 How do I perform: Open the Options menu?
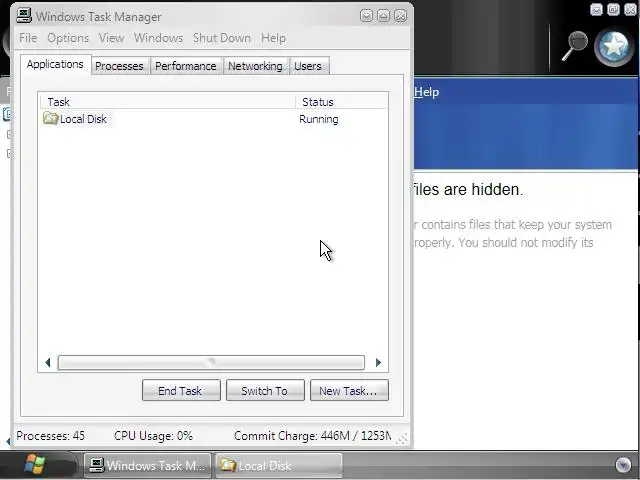[x=68, y=38]
